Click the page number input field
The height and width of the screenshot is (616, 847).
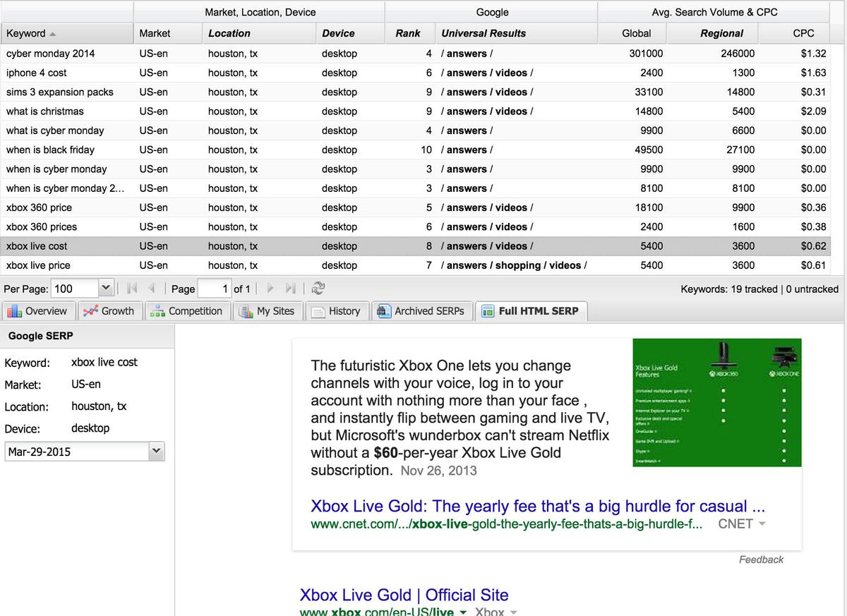pos(215,289)
